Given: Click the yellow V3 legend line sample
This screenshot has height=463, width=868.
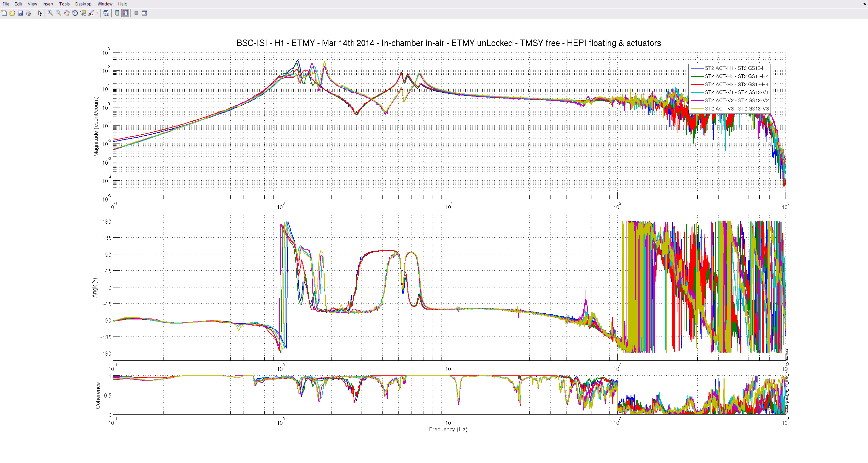Looking at the screenshot, I should click(697, 109).
